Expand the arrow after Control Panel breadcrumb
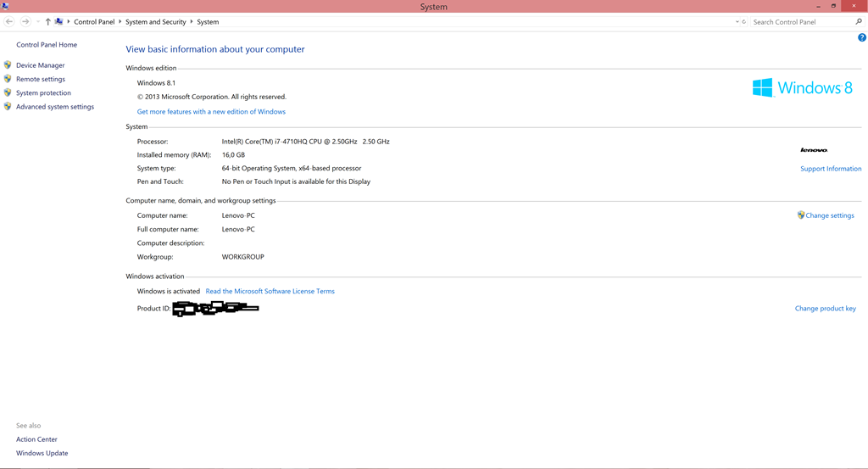Image resolution: width=868 pixels, height=469 pixels. 120,22
